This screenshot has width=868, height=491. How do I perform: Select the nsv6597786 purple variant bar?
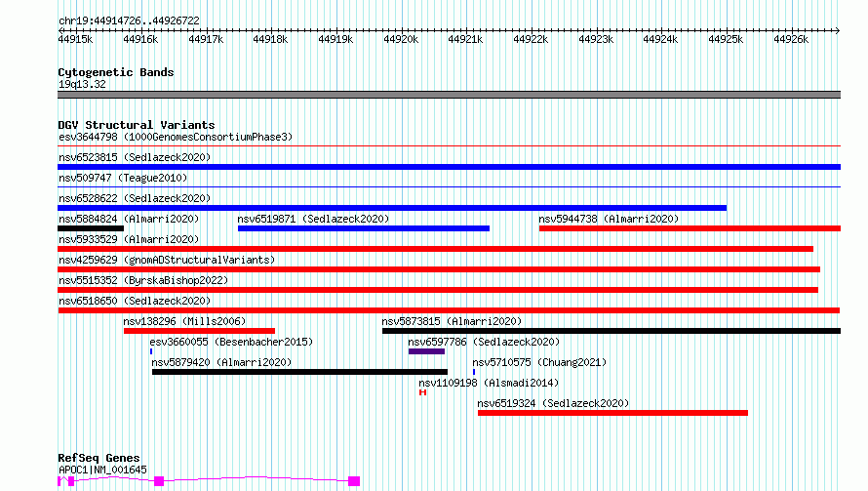tap(427, 351)
